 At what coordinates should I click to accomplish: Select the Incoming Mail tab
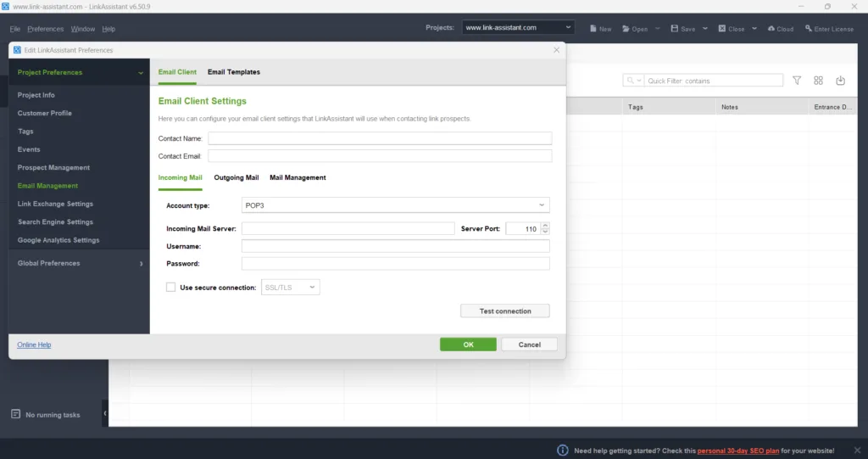point(180,177)
